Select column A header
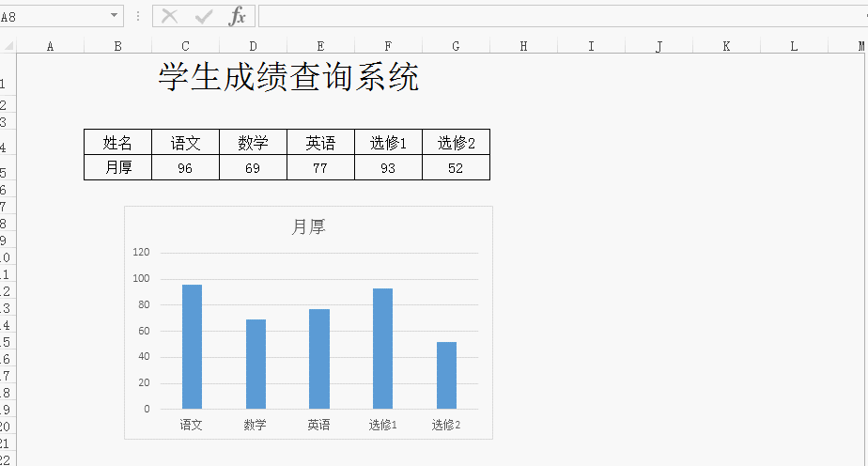This screenshot has width=868, height=466. point(51,46)
